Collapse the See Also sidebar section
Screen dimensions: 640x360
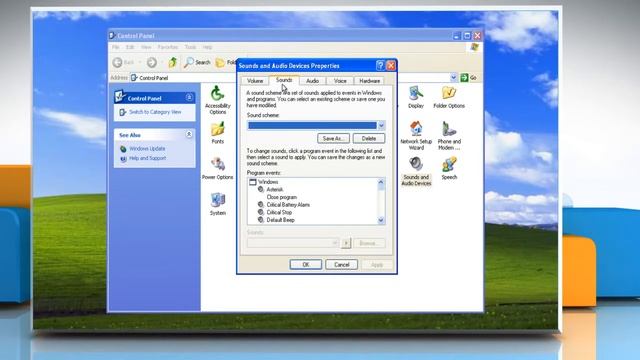click(x=189, y=134)
